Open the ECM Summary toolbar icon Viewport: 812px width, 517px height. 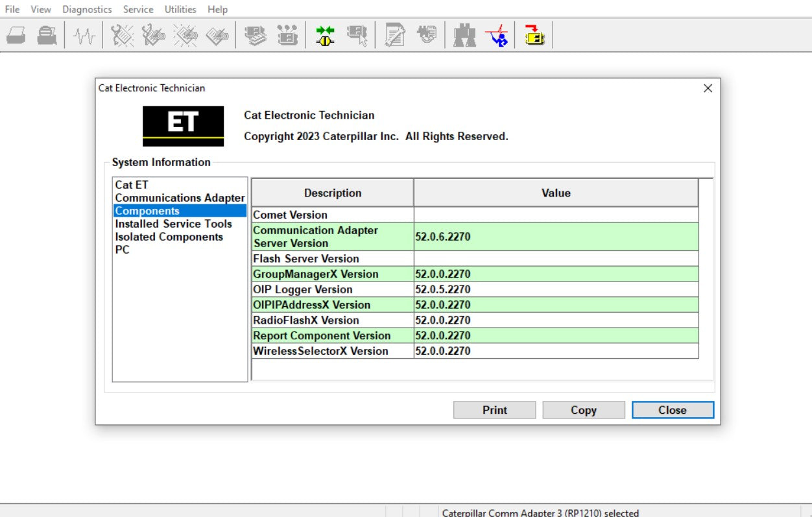click(x=256, y=35)
